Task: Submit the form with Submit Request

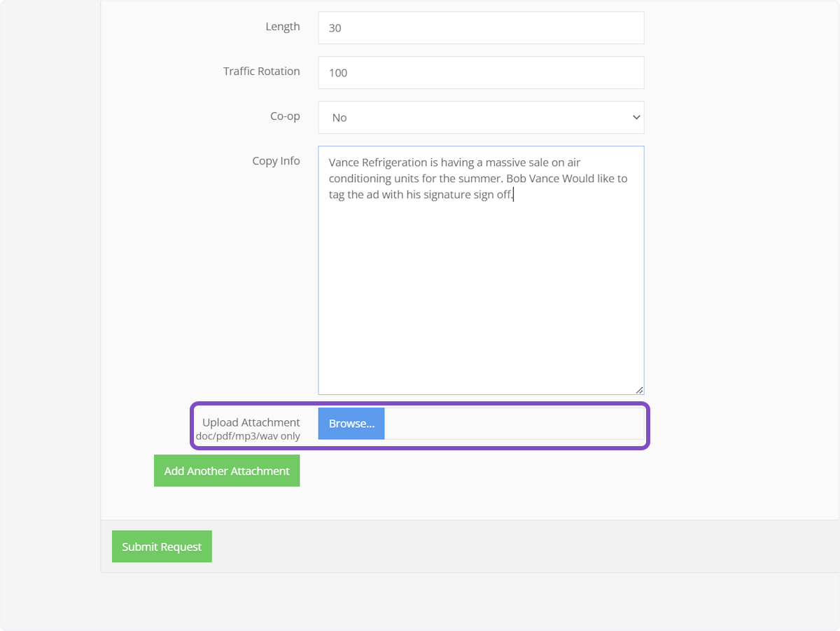Action: [x=162, y=547]
